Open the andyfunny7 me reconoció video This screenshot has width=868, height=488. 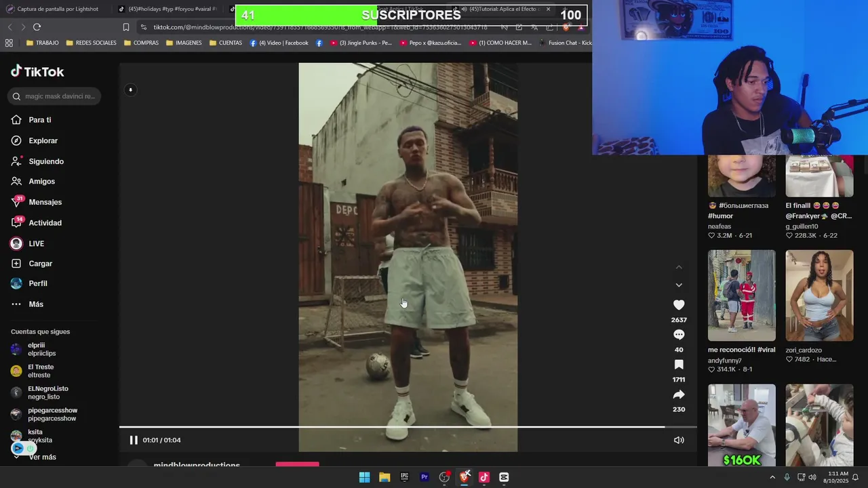tap(742, 296)
